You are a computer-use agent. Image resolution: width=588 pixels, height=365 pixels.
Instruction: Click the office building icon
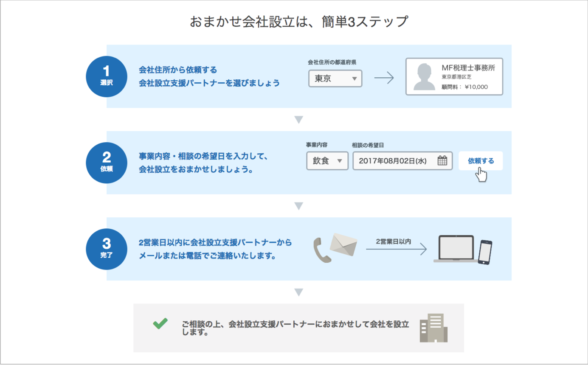click(x=433, y=328)
